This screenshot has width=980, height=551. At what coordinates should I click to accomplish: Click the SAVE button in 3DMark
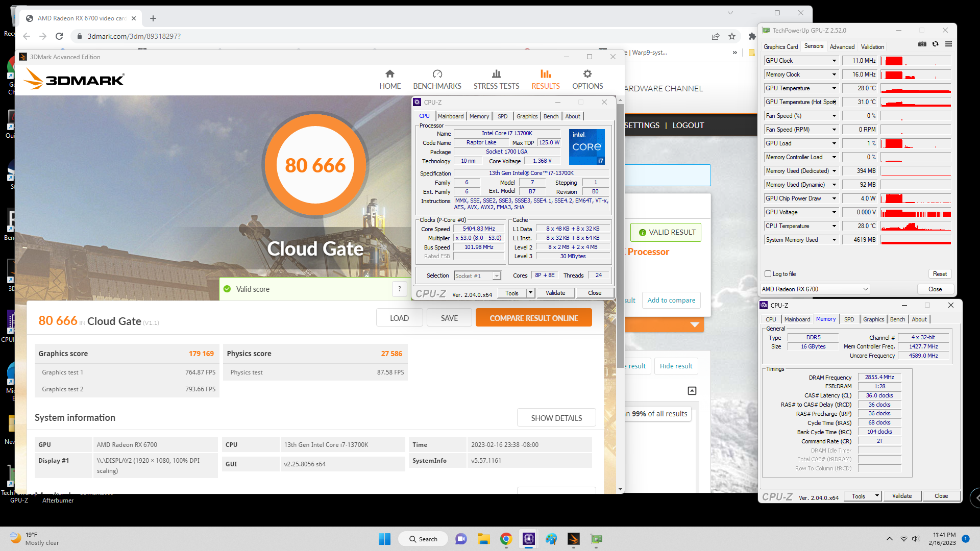pos(449,318)
